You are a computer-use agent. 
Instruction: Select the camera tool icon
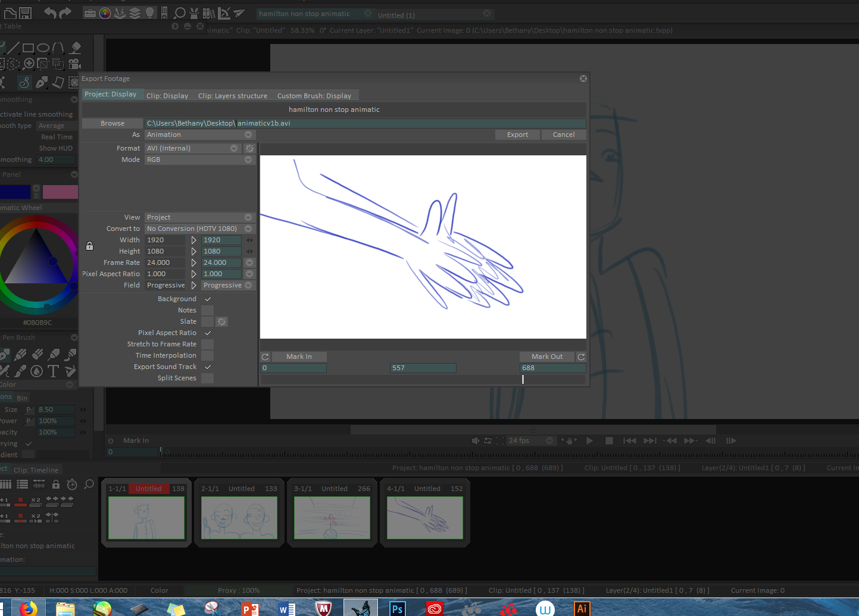[74, 64]
